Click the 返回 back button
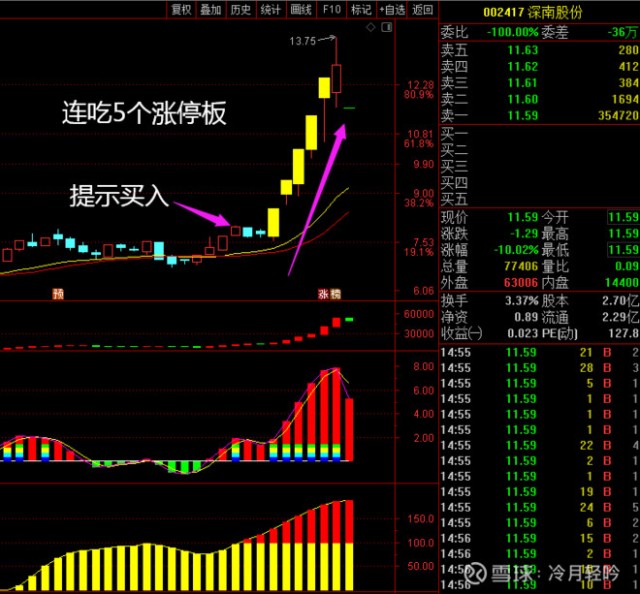This screenshot has width=640, height=594. click(423, 10)
